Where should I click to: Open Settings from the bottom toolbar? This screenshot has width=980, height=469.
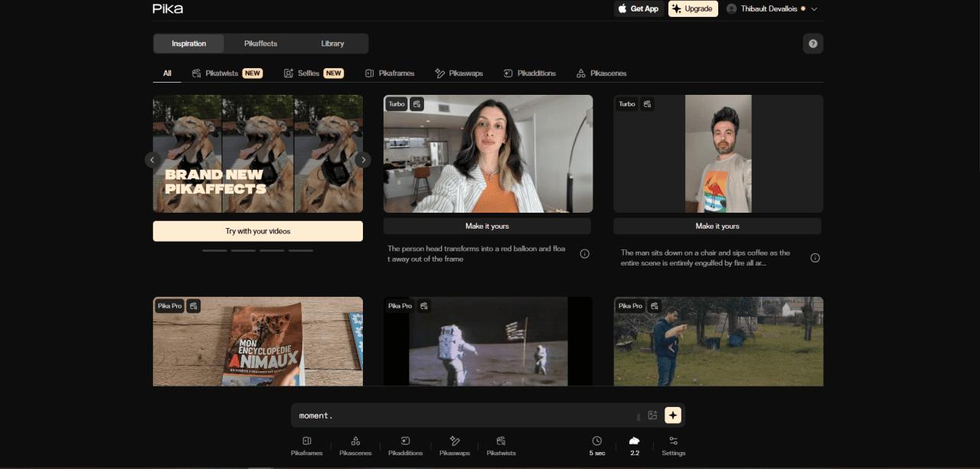coord(673,446)
